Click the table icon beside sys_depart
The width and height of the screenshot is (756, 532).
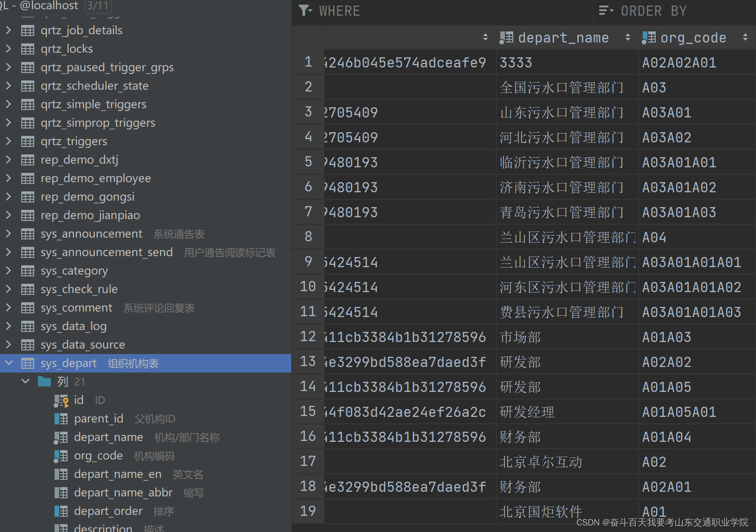pyautogui.click(x=28, y=363)
